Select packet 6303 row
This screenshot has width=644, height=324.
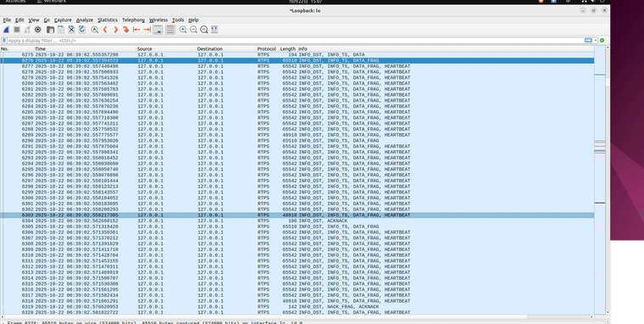click(297, 215)
